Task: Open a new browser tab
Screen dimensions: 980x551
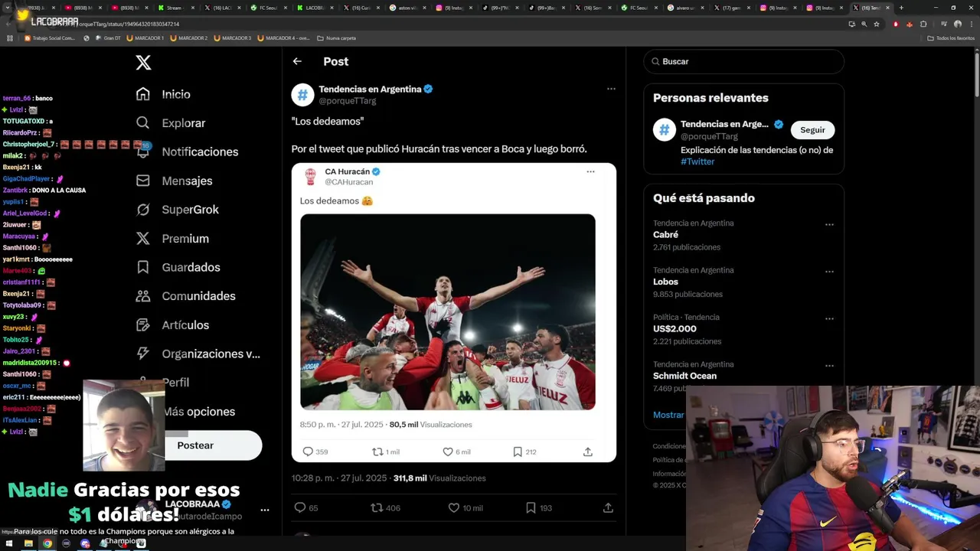Action: coord(901,8)
